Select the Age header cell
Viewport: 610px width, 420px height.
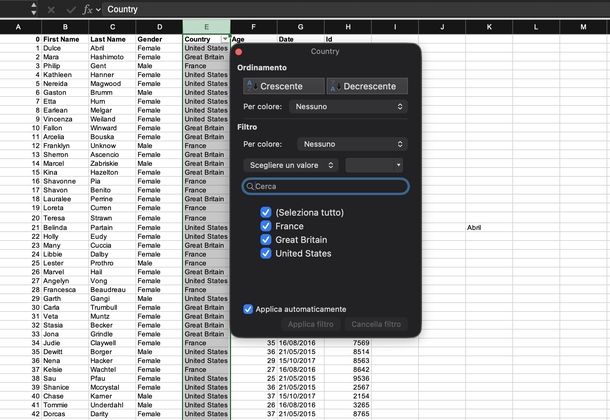[254, 39]
